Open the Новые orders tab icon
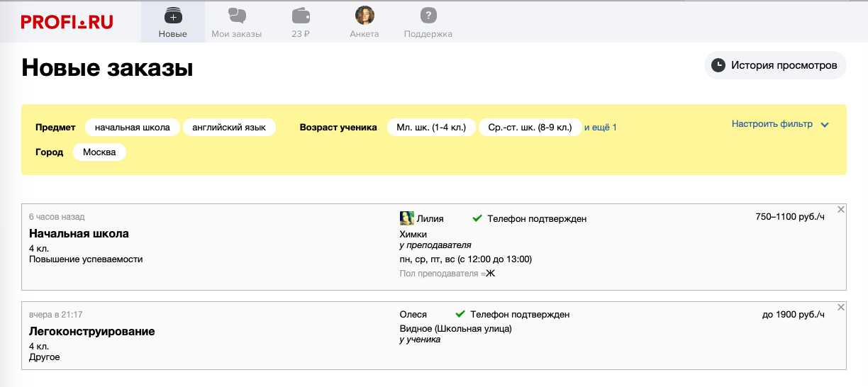Image resolution: width=868 pixels, height=387 pixels. [172, 15]
